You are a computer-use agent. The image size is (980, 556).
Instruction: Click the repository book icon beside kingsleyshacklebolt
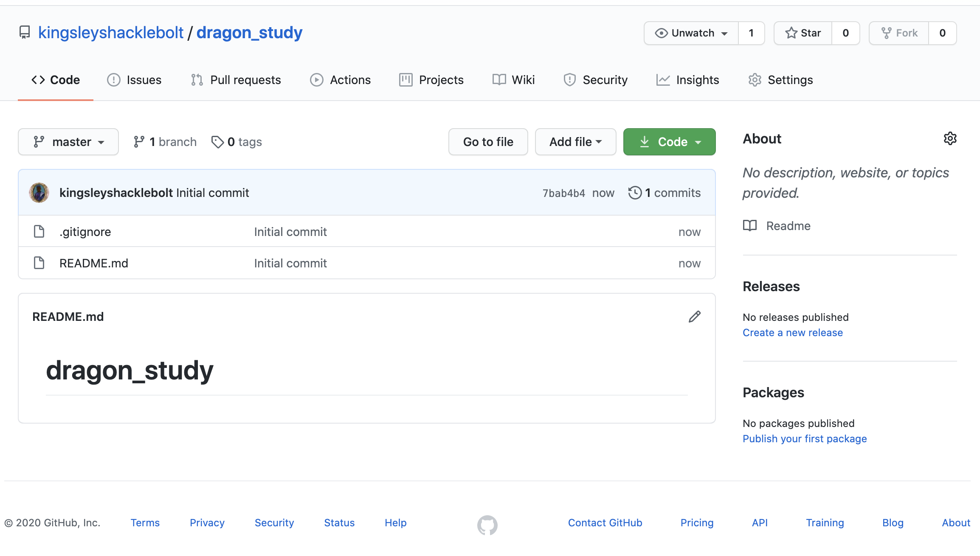(25, 33)
